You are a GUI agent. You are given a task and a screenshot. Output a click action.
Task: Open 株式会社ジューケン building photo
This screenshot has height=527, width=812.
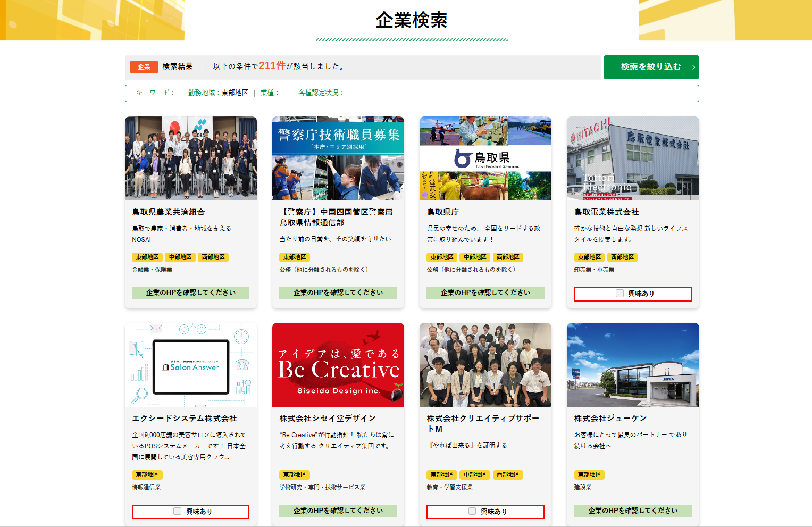click(633, 365)
